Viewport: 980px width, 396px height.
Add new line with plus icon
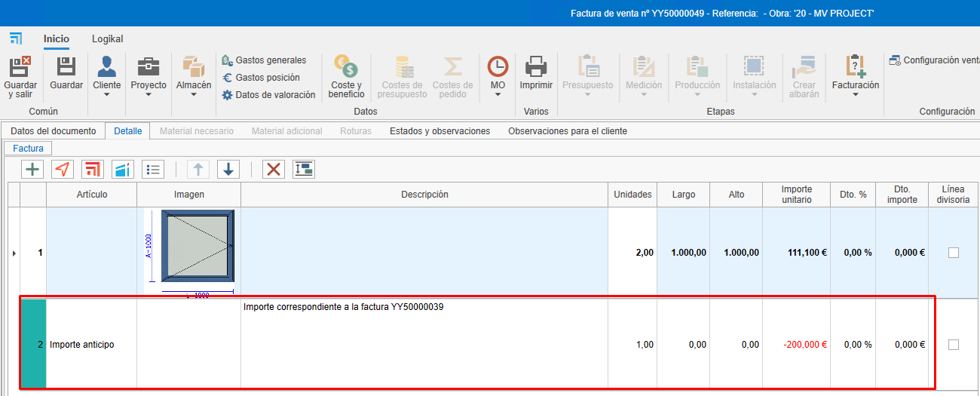[32, 169]
